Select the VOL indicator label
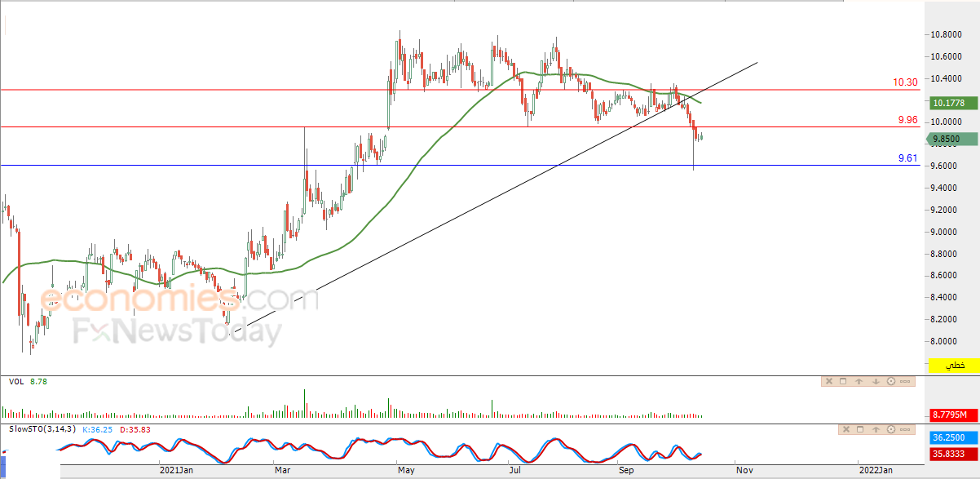The image size is (980, 479). point(15,381)
